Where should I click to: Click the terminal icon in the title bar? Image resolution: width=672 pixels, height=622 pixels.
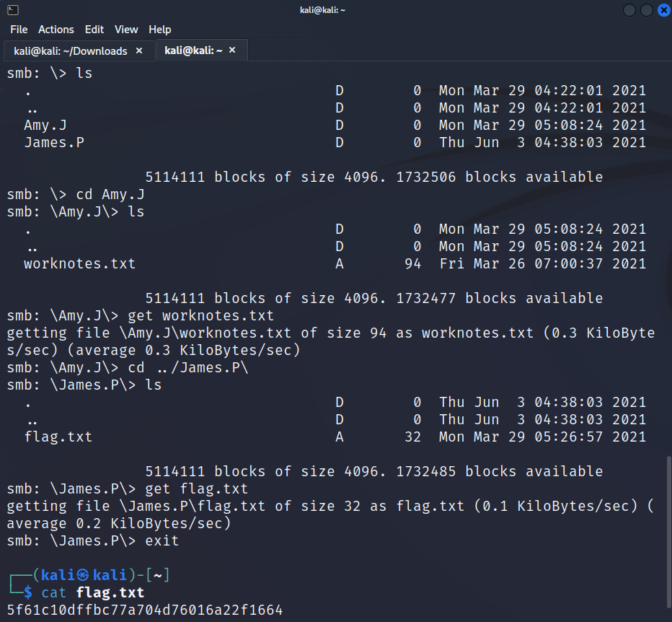tap(13, 10)
